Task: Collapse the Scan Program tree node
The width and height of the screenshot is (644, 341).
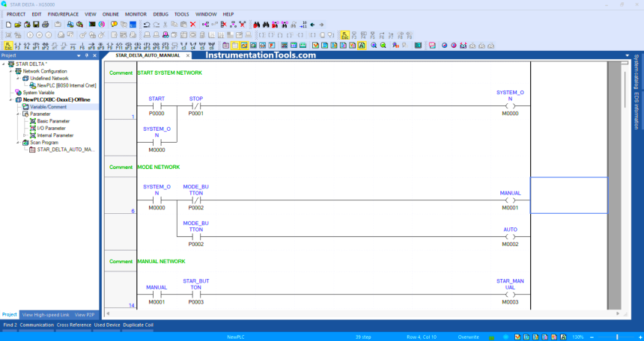Action: [19, 142]
